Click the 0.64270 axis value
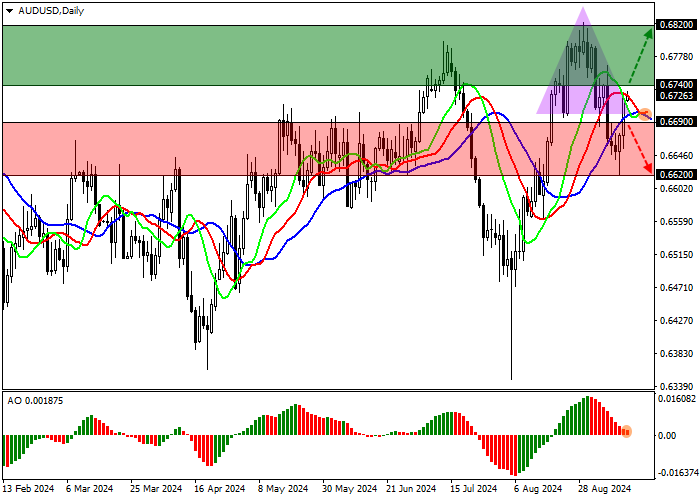The width and height of the screenshot is (700, 500). point(676,321)
